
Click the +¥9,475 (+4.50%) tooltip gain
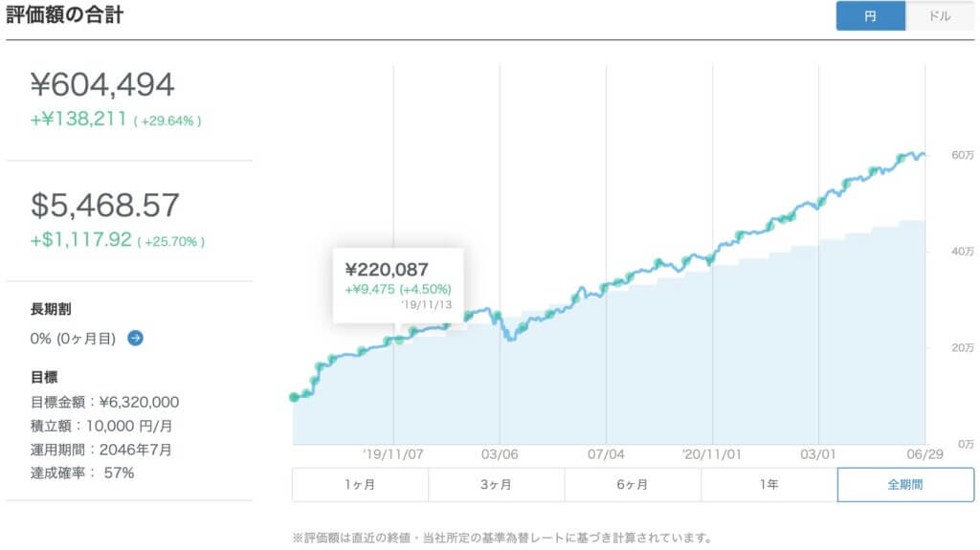[x=398, y=289]
